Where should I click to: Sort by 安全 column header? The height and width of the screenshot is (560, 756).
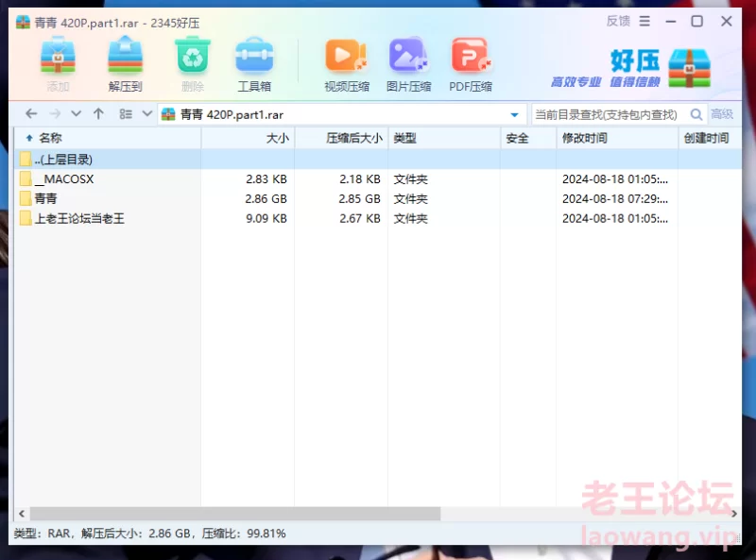tap(528, 138)
